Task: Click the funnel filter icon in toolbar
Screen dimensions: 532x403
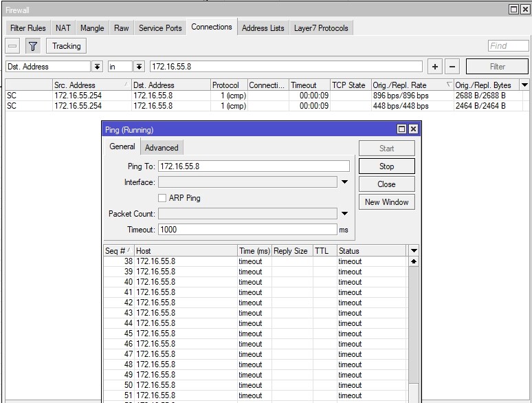Action: coord(32,46)
